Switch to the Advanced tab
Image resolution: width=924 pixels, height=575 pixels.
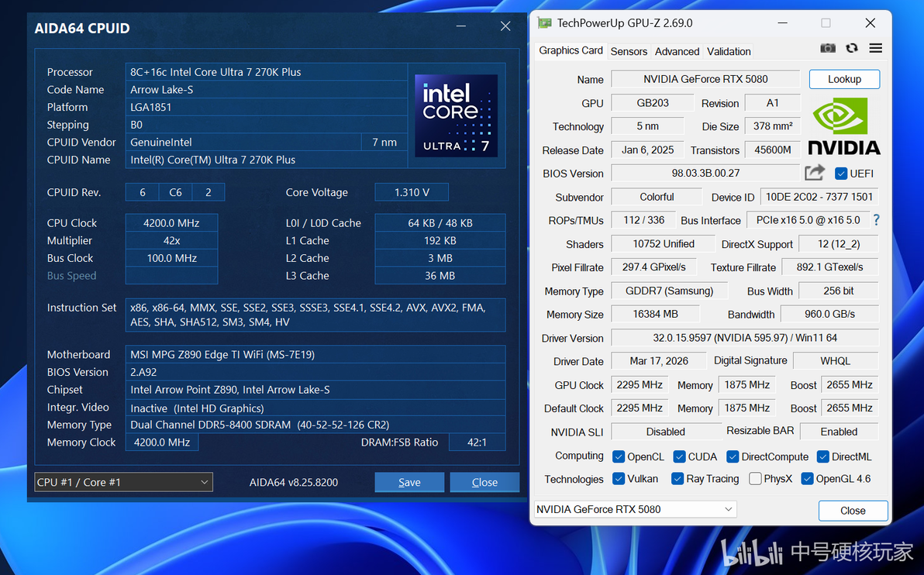coord(677,51)
